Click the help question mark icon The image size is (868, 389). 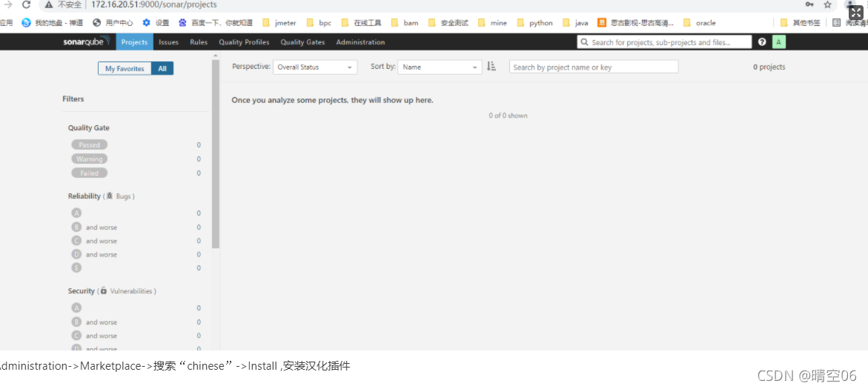pos(762,42)
